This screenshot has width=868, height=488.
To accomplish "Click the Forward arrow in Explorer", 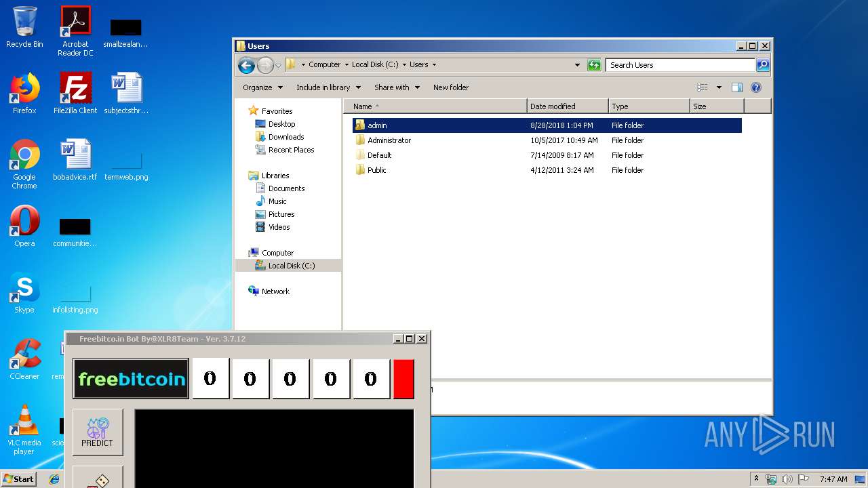I will [265, 65].
